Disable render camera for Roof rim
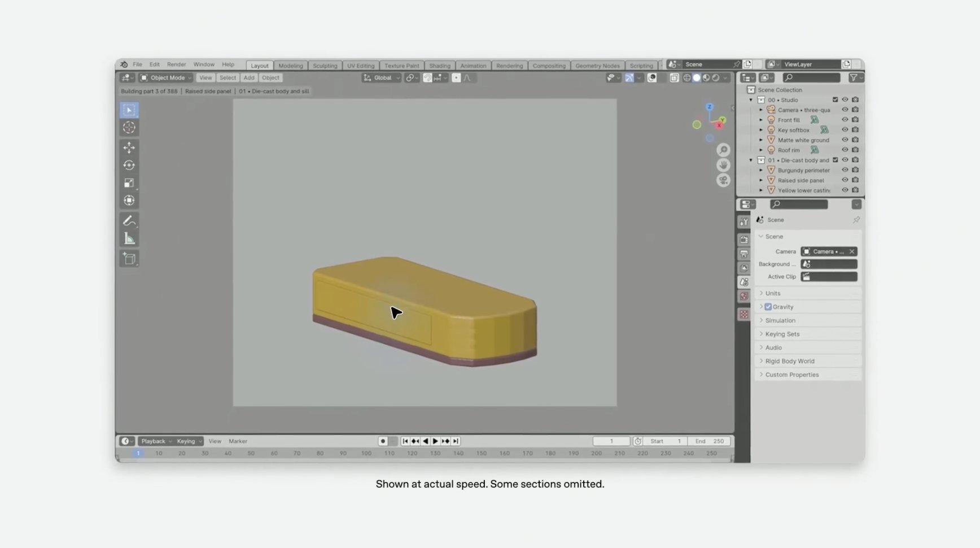This screenshot has height=548, width=980. (855, 150)
